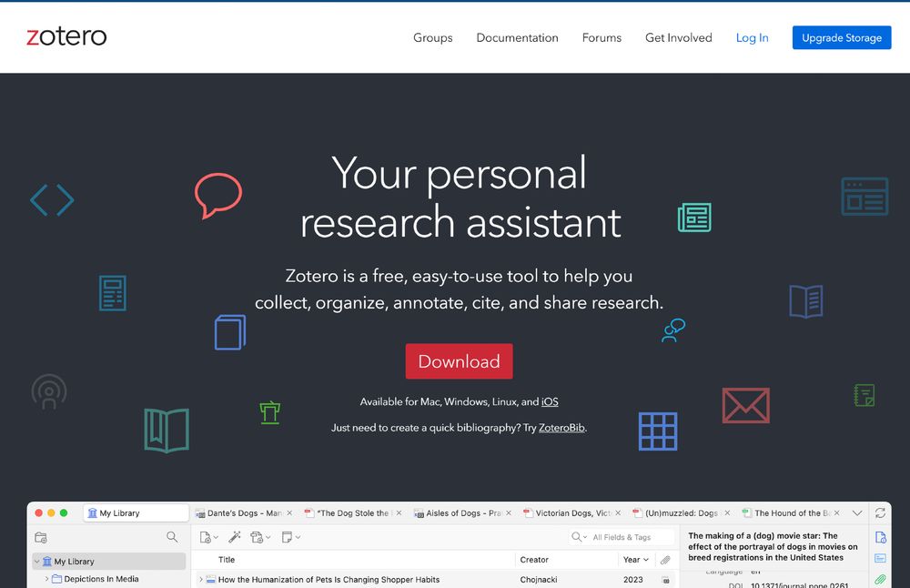This screenshot has width=910, height=588.
Task: Select the My Library row in the collection tree
Action: tap(108, 562)
